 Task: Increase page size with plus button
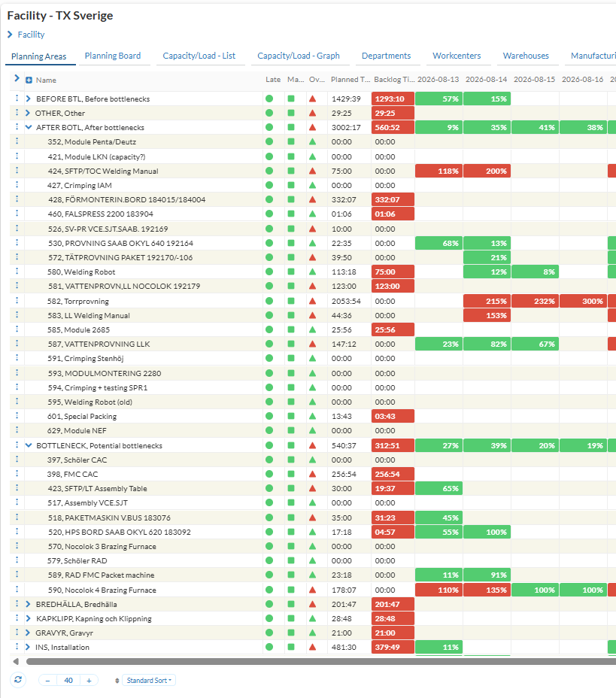89,680
